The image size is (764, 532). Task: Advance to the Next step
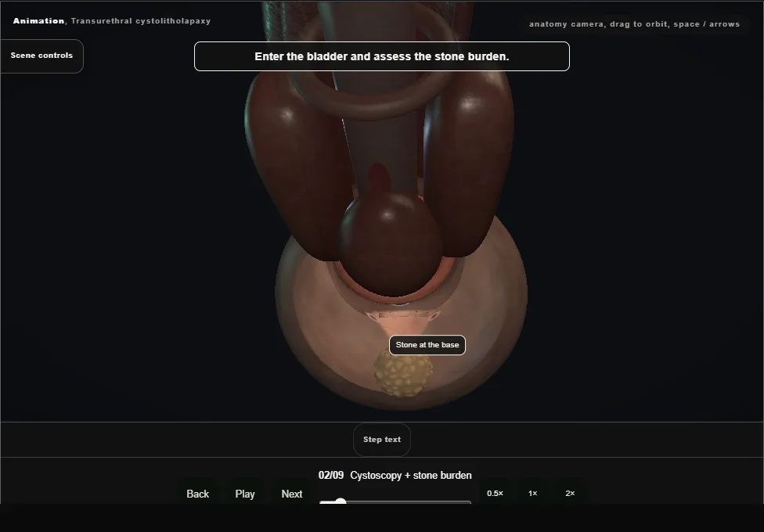pyautogui.click(x=292, y=494)
